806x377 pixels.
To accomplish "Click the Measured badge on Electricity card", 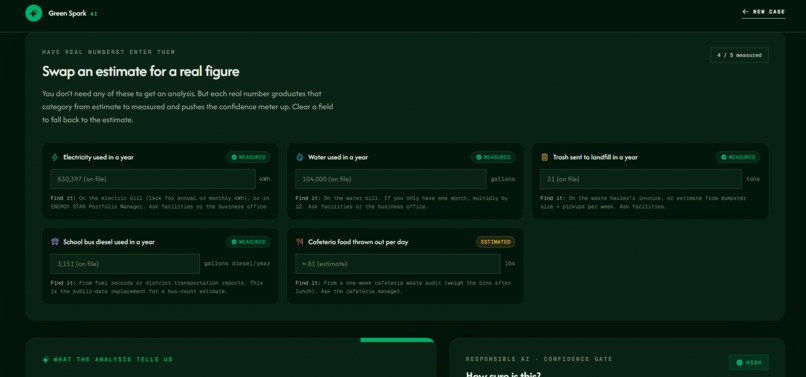I will click(x=248, y=157).
